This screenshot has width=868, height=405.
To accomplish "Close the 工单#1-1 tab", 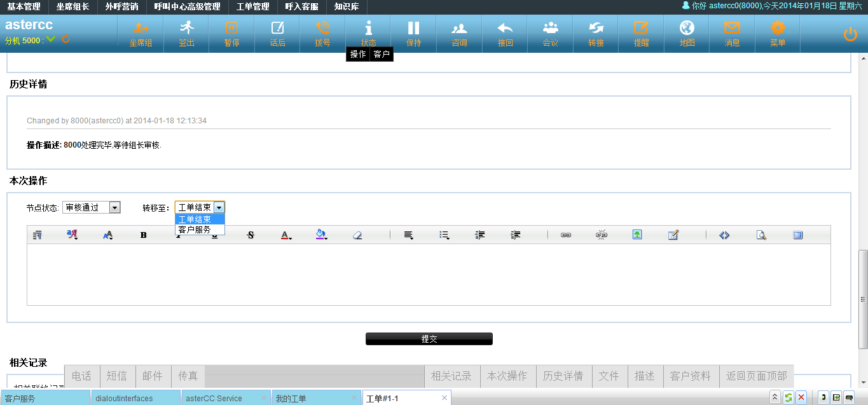I will tap(445, 398).
